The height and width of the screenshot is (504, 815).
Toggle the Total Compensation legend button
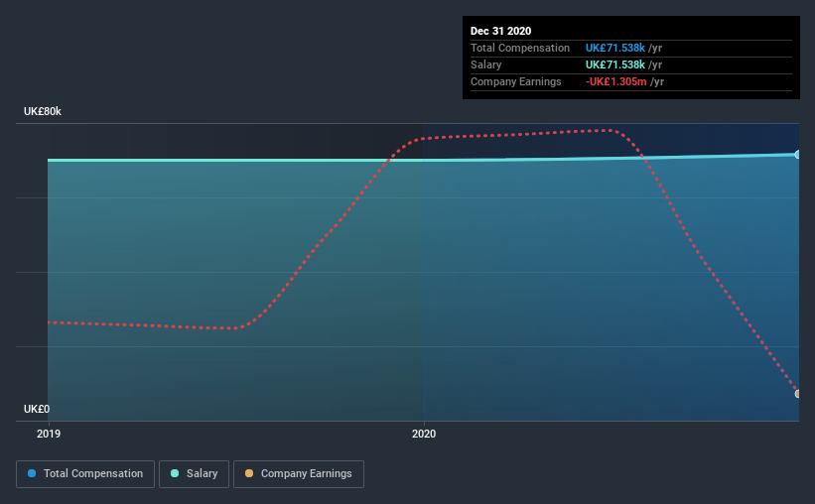pos(85,474)
